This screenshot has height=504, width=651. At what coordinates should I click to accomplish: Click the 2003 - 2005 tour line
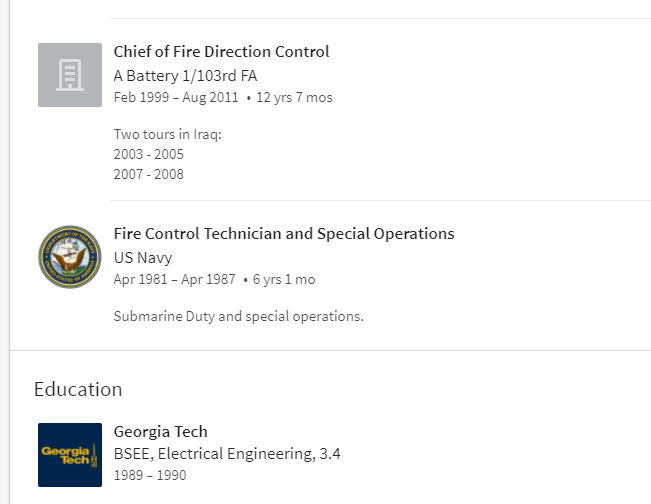149,155
